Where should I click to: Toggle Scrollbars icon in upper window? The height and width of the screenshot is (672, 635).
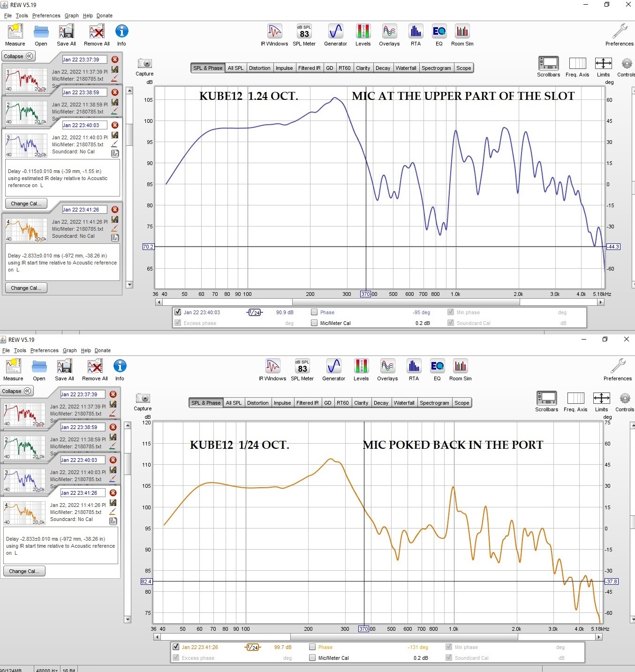(548, 63)
